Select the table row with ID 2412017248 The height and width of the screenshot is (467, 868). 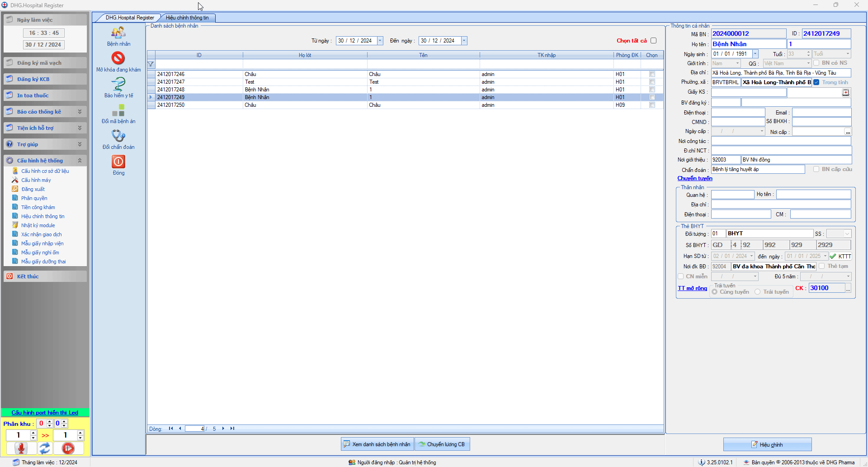405,90
